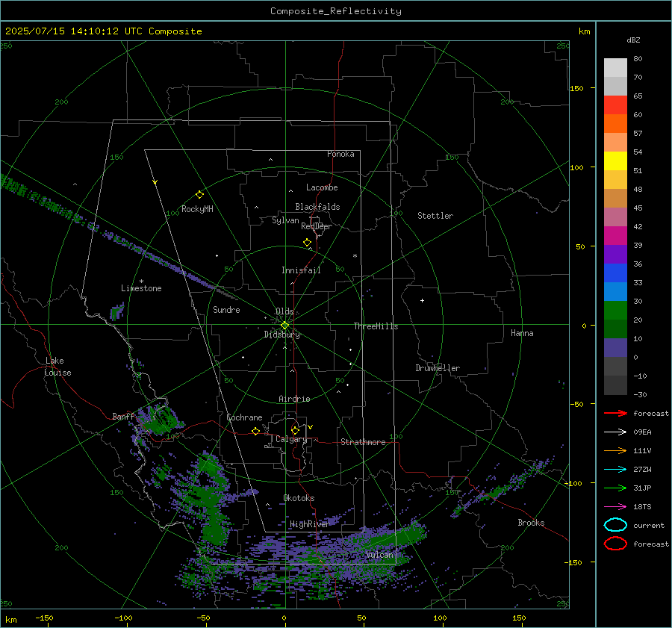This screenshot has width=672, height=628.
Task: Click the Lake Louise label
Action: click(57, 367)
